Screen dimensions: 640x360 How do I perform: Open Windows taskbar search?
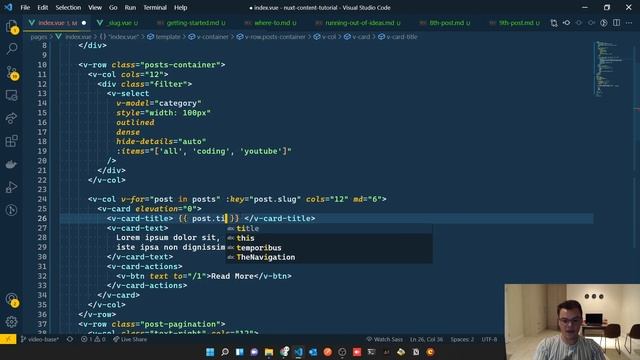pyautogui.click(x=225, y=352)
